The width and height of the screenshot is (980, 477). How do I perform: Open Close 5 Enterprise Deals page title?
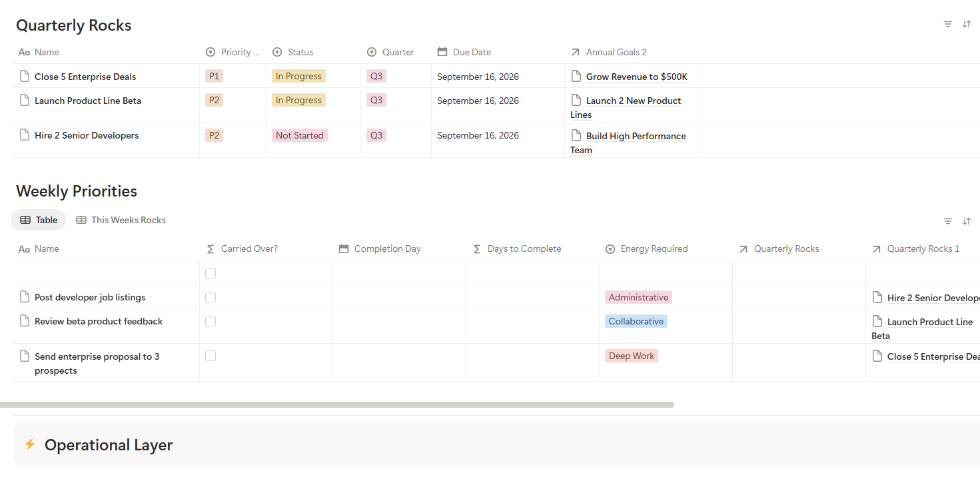coord(85,77)
